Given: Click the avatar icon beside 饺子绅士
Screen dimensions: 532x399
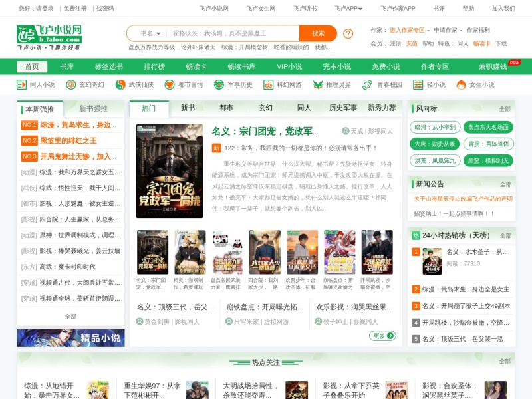Looking at the screenshot, I should coord(319,321).
